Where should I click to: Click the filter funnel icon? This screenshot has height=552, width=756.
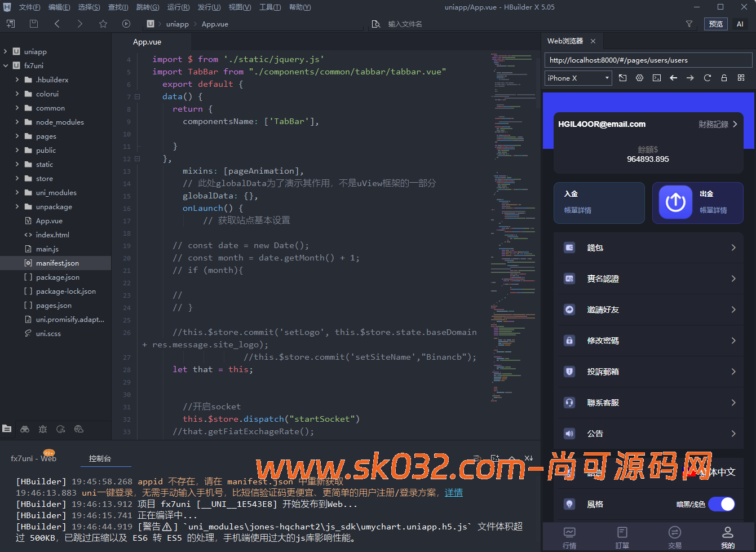point(689,24)
